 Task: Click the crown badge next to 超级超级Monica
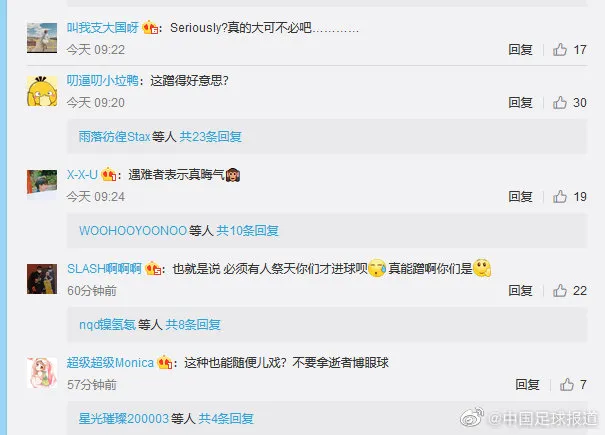tap(165, 363)
